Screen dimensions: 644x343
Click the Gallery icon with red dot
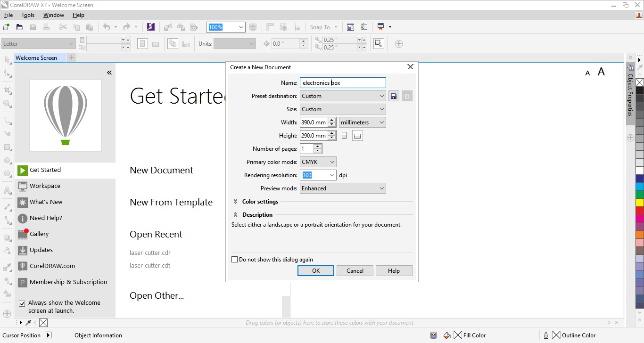pyautogui.click(x=23, y=234)
